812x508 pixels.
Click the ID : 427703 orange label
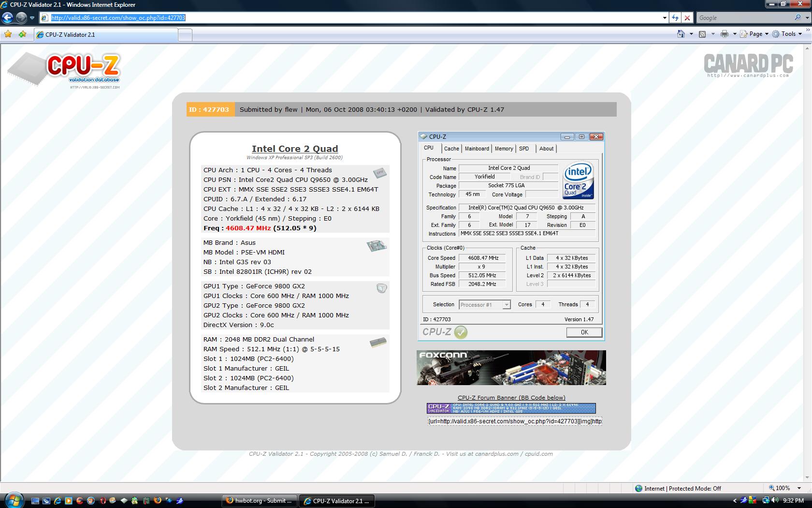[210, 109]
